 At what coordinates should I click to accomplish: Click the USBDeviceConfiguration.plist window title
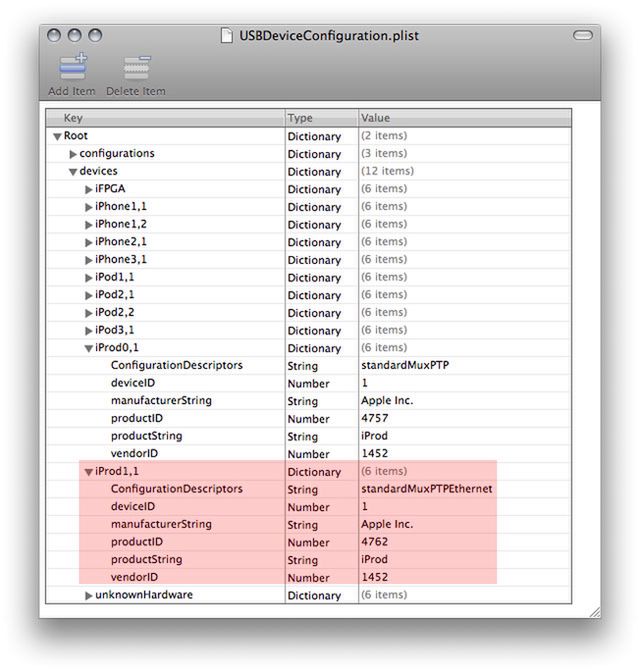(329, 36)
